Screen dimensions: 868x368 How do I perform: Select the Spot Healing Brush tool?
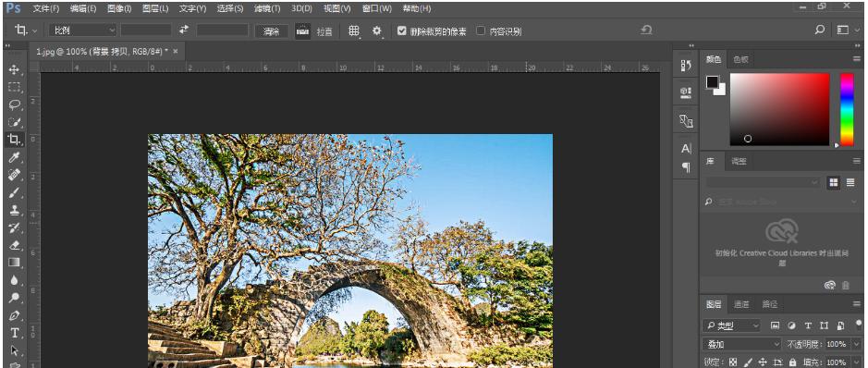15,175
